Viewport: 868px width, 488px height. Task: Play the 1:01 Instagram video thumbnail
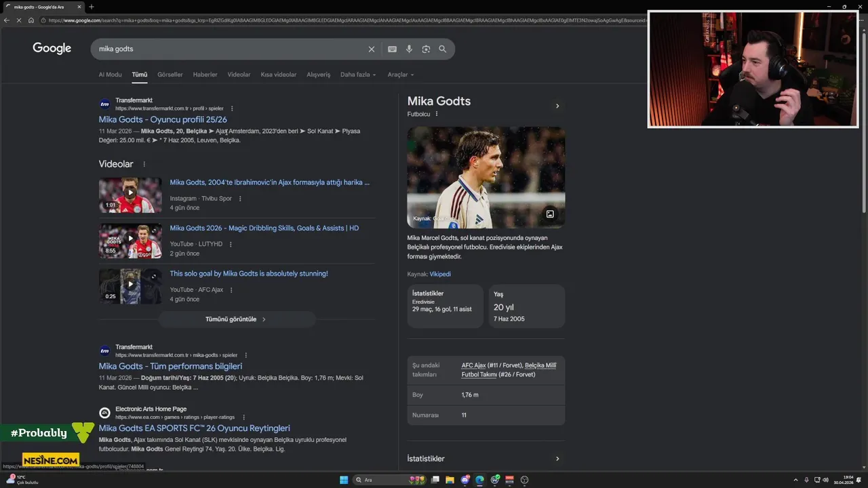[130, 195]
